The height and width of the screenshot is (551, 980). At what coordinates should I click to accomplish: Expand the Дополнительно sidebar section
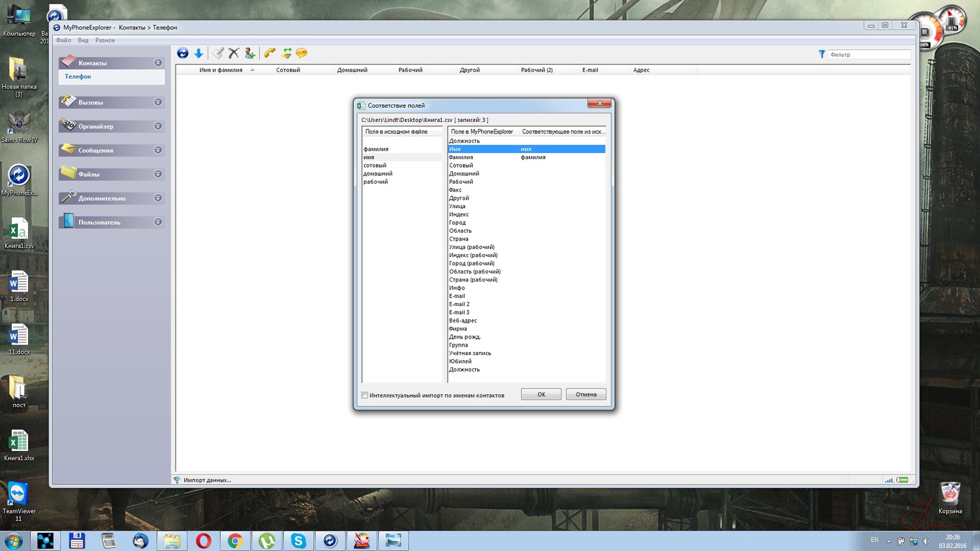(158, 198)
